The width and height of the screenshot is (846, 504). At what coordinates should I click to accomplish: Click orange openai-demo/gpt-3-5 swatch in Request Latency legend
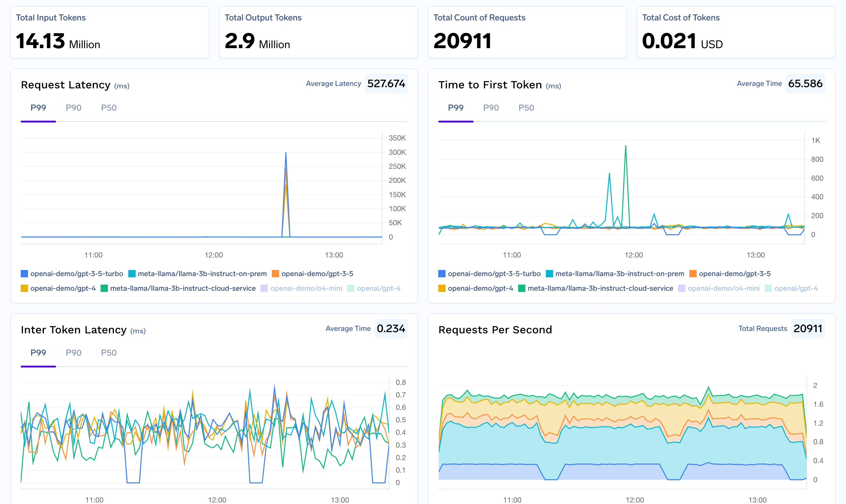[275, 274]
